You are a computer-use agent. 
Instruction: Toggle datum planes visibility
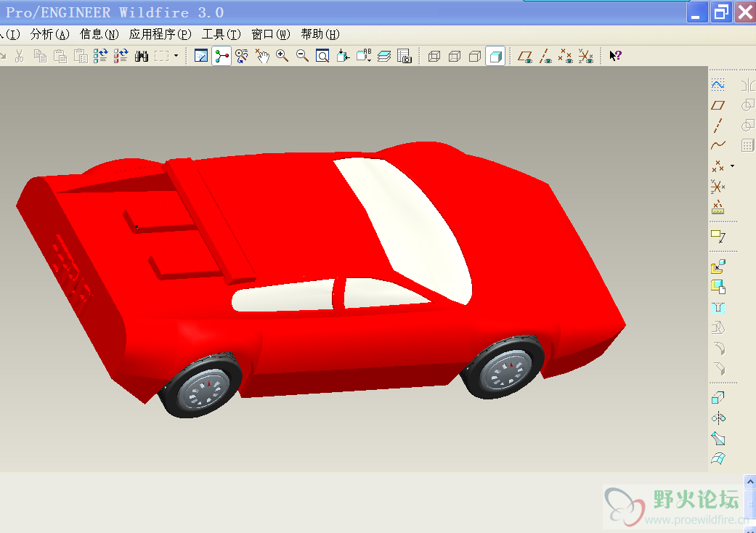[525, 57]
